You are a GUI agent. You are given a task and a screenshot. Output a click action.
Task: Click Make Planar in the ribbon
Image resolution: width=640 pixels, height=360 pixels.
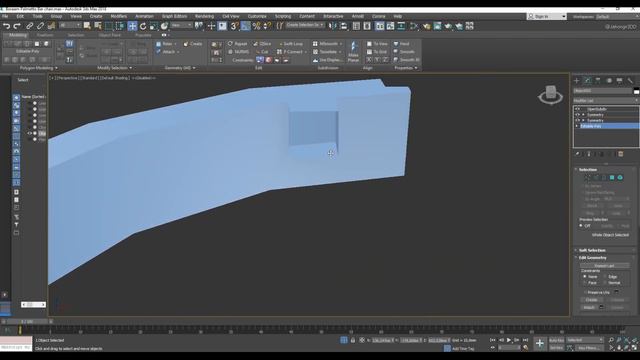click(x=353, y=51)
